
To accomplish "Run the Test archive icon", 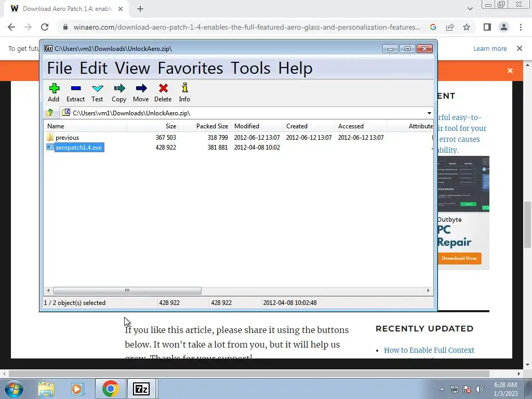I will (97, 88).
